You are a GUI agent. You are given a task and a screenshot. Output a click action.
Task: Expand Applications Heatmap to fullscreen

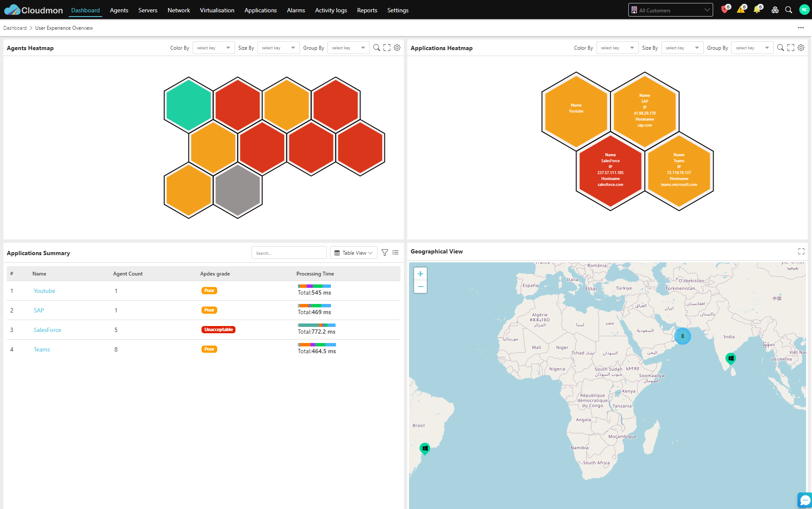click(791, 48)
